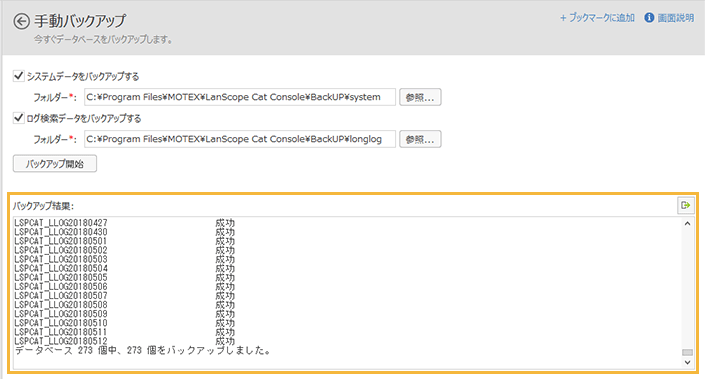
Task: Toggle ログ検索データをバックアップする checkbox
Action: point(18,118)
